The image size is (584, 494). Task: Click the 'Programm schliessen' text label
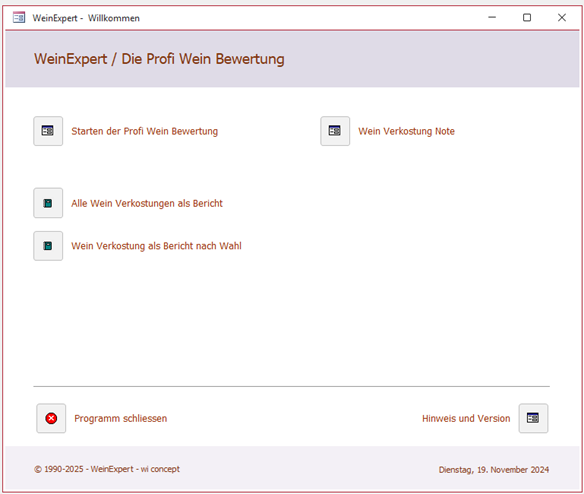121,418
